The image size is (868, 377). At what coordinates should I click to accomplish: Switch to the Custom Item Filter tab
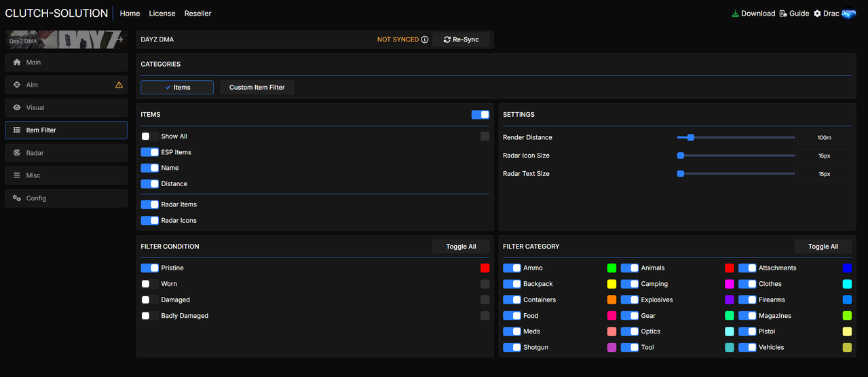[257, 87]
